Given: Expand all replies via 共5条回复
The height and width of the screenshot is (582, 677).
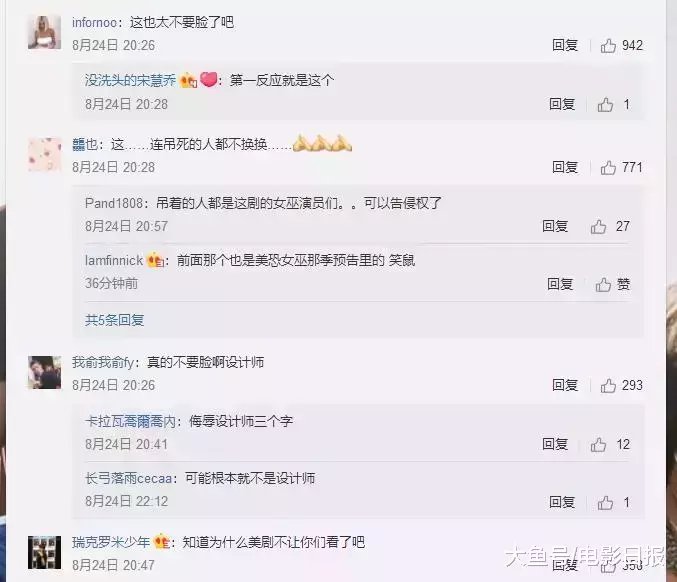Looking at the screenshot, I should [114, 320].
